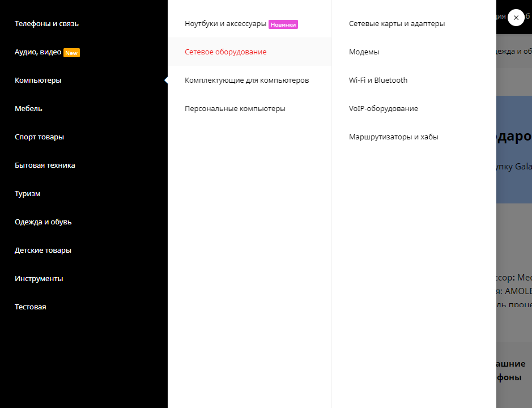Go to Персональные компьютеры subcategory

pyautogui.click(x=235, y=109)
